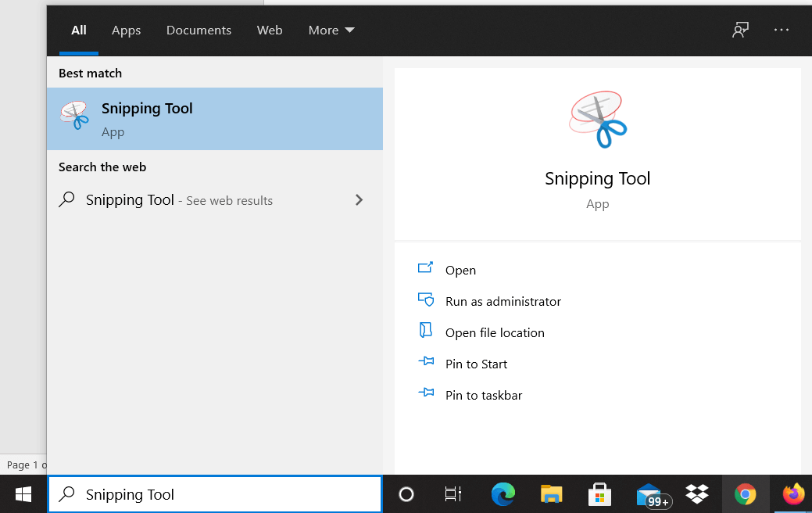Choose Run as administrator
This screenshot has height=513, width=812.
pos(503,302)
